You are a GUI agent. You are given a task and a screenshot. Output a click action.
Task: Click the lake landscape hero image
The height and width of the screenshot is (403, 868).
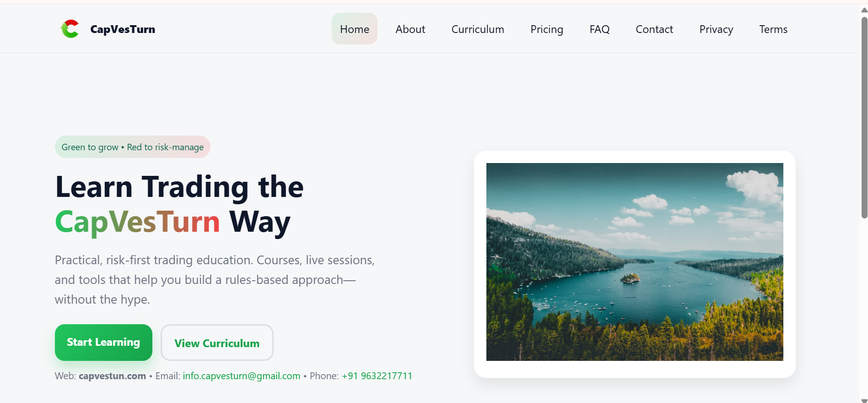(635, 262)
